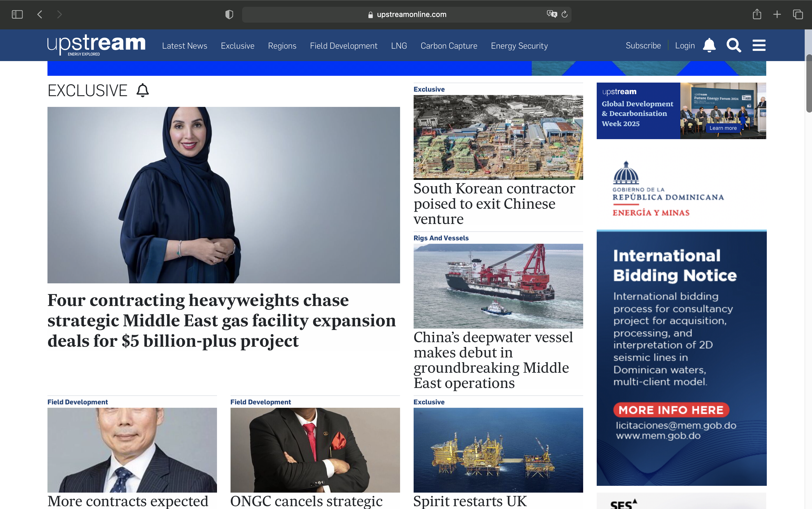Open the site search magnifier
This screenshot has width=812, height=509.
point(734,46)
